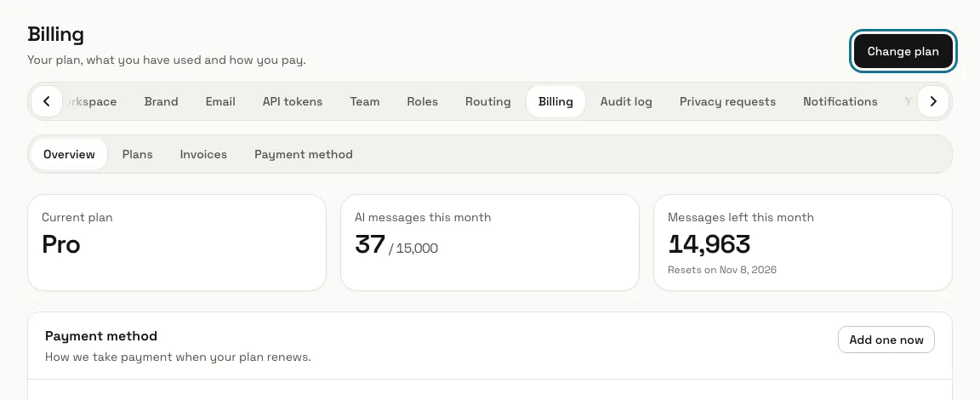Click the AI messages this month label

click(x=423, y=218)
